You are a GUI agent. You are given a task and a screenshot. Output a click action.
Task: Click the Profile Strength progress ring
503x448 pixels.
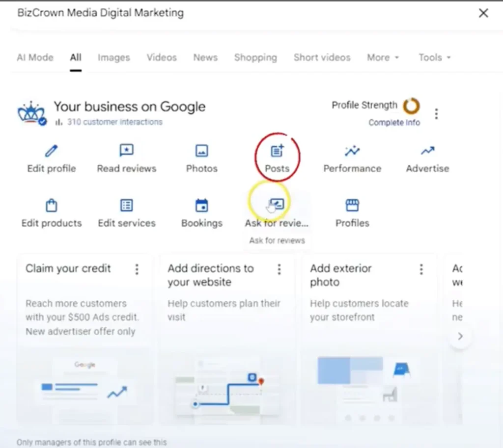point(411,105)
